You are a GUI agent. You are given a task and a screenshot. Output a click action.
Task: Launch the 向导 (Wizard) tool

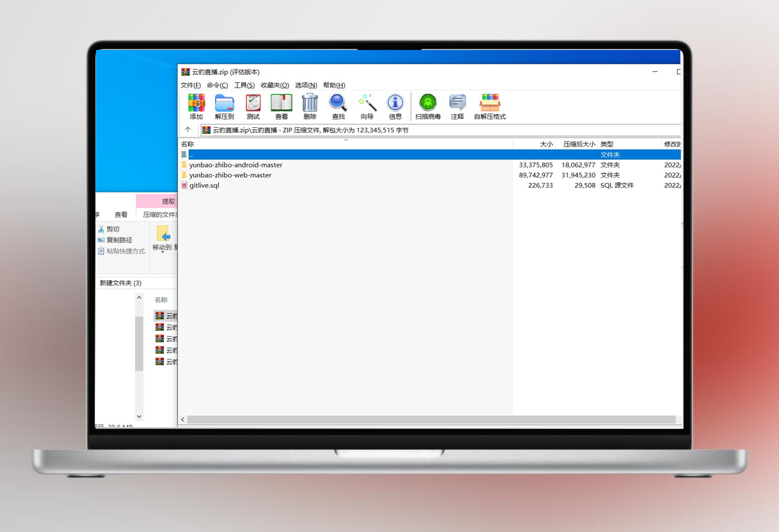[x=367, y=106]
